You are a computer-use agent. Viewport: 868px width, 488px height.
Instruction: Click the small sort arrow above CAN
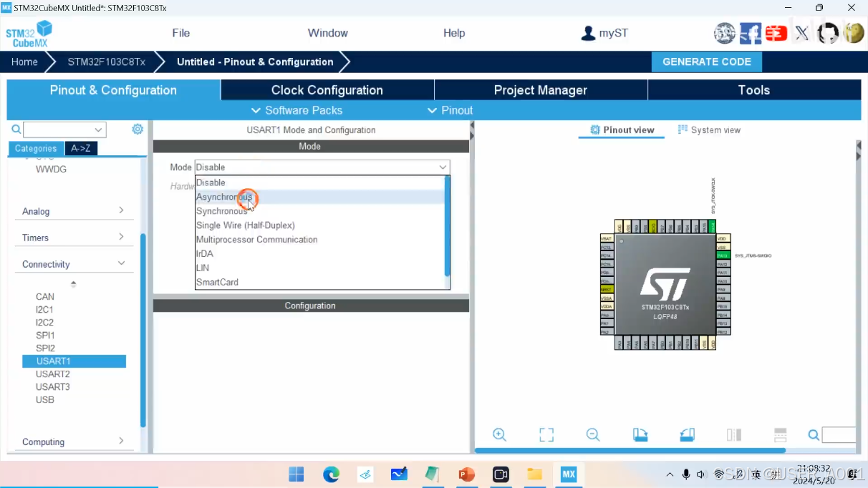73,284
